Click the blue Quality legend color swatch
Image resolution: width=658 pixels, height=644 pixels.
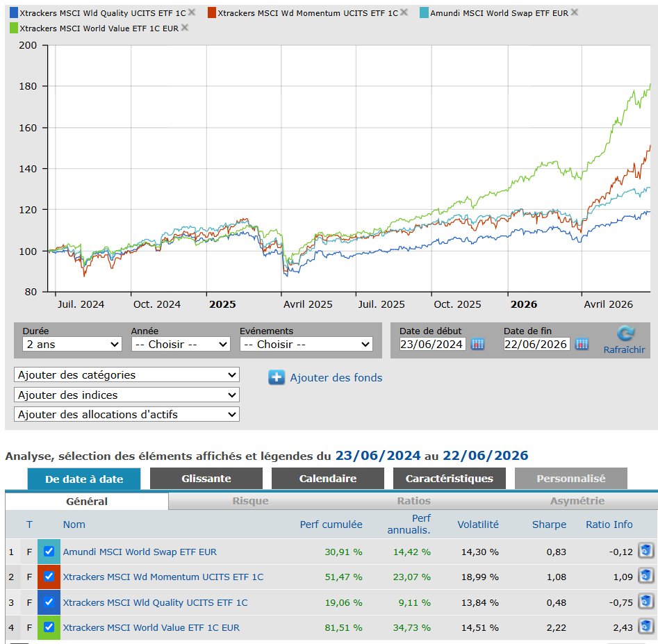tap(13, 13)
